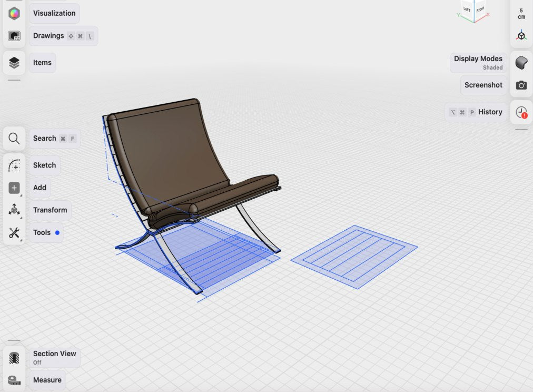Click the Sketch text label
Screen dimensions: 533x392
click(45, 165)
